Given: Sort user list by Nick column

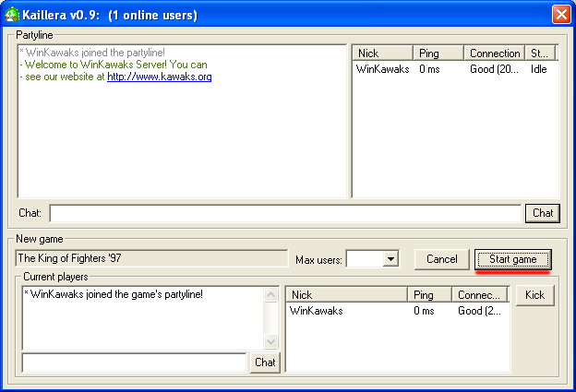Looking at the screenshot, I should 380,53.
